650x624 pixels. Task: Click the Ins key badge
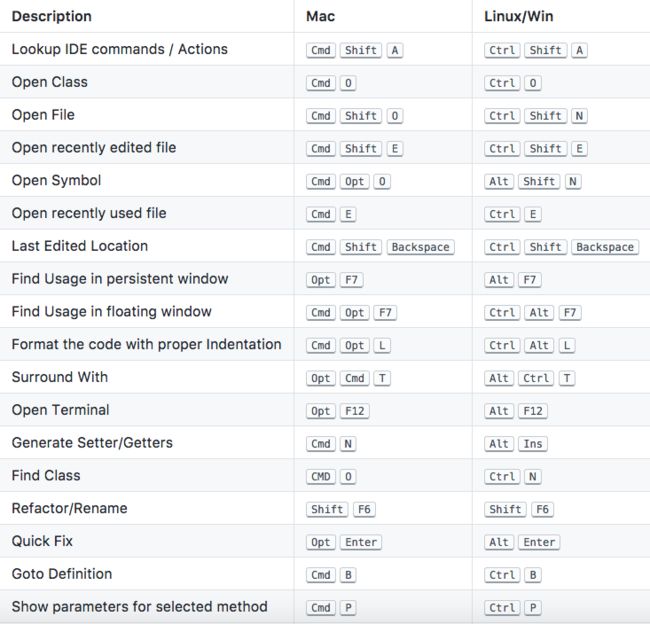click(x=533, y=444)
